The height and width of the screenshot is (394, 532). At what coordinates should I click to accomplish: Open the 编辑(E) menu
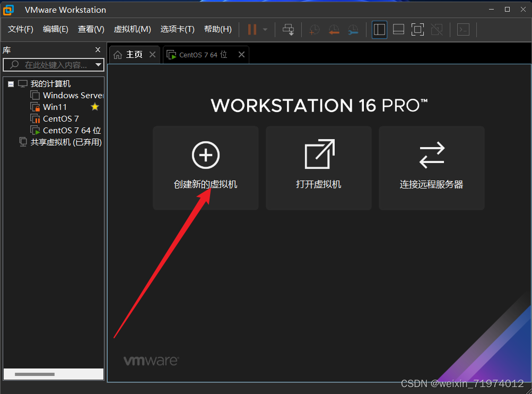(56, 29)
